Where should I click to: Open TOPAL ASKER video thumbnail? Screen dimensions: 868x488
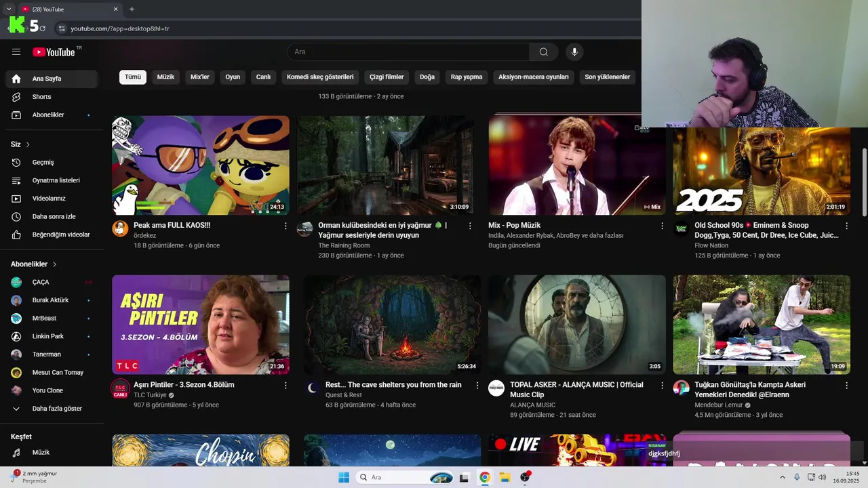pos(577,325)
